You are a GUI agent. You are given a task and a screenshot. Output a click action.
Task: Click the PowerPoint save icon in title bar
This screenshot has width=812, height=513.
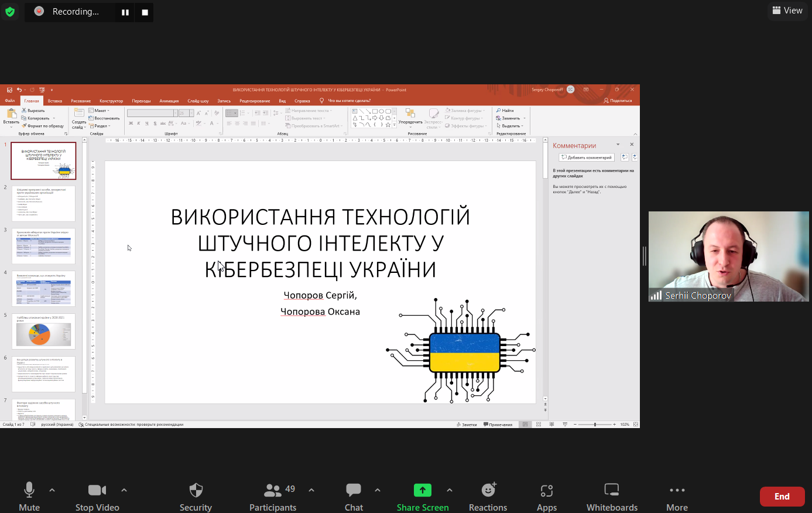pyautogui.click(x=9, y=90)
